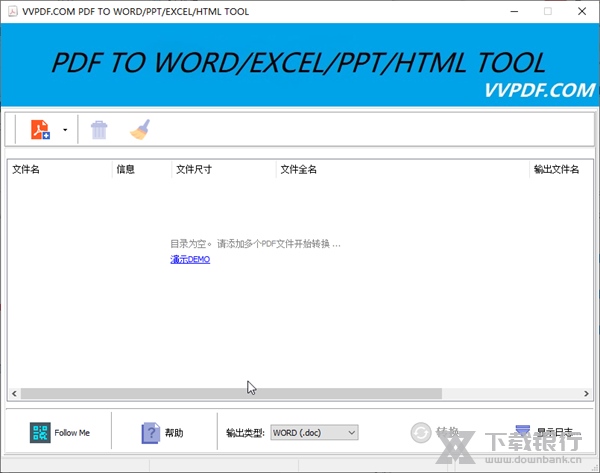Click the Follow Me label
Screen dimensions: 600x473
click(x=72, y=433)
